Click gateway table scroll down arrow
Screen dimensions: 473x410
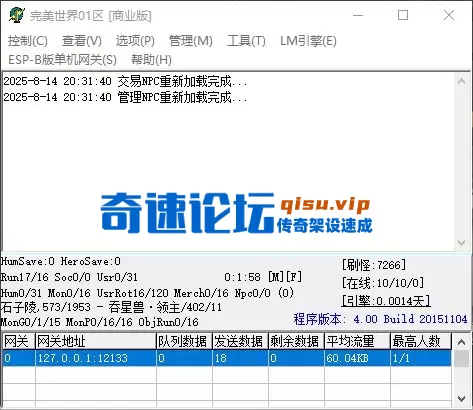[x=461, y=399]
